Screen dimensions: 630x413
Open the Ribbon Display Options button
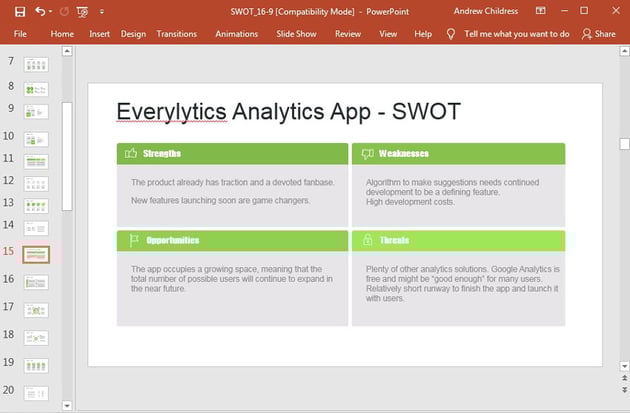click(x=539, y=11)
